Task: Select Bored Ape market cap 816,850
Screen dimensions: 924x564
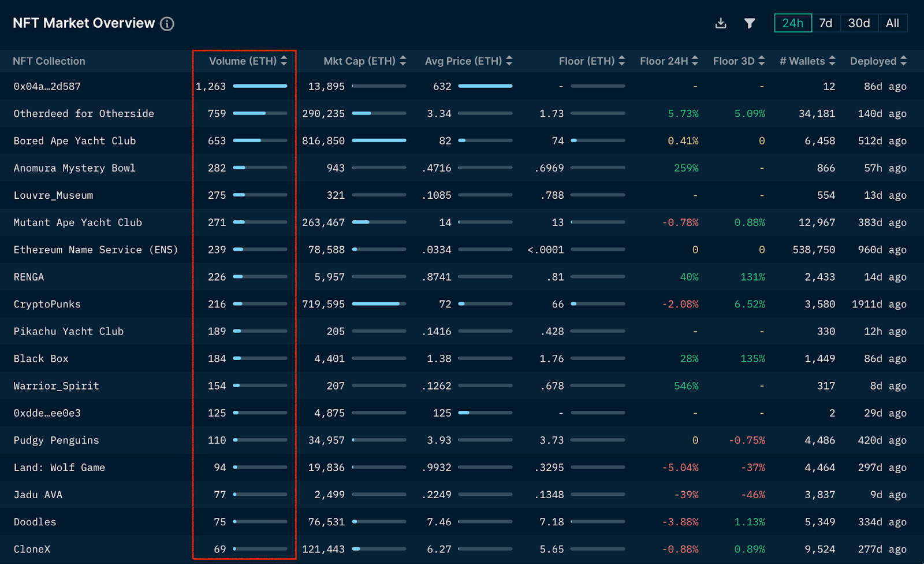Action: 323,141
